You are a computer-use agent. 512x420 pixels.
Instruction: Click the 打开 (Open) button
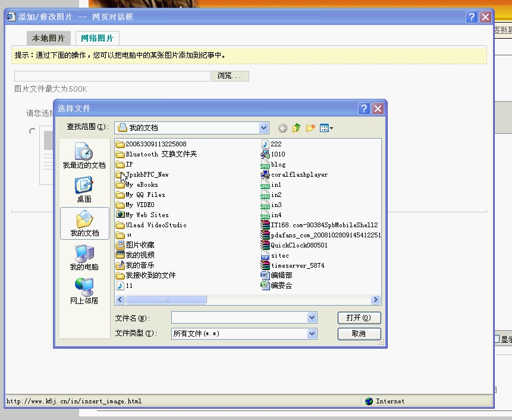(359, 318)
